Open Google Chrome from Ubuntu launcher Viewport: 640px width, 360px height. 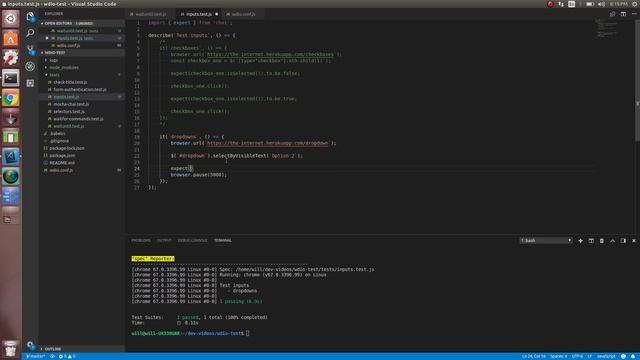11,98
